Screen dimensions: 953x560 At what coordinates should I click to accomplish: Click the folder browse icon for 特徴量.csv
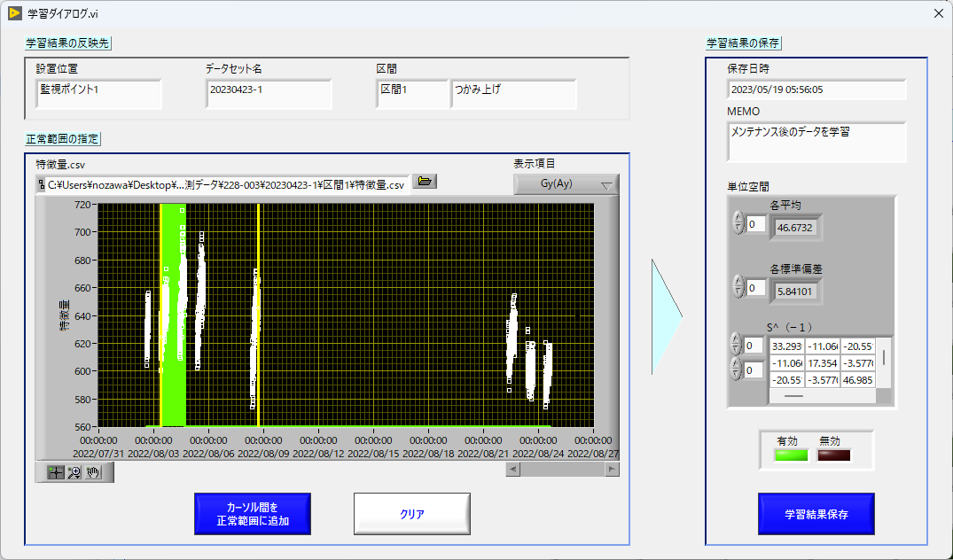(426, 182)
